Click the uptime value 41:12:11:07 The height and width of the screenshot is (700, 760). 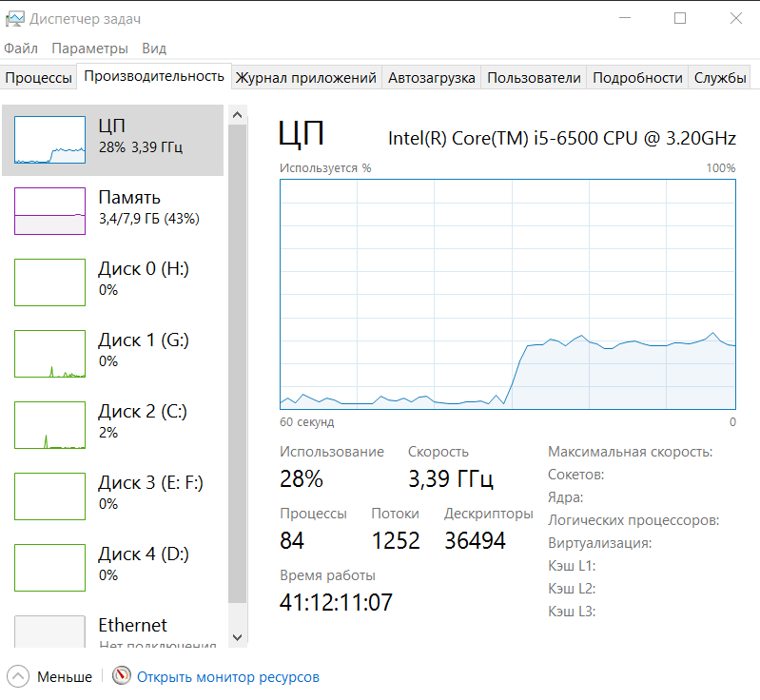click(x=336, y=603)
